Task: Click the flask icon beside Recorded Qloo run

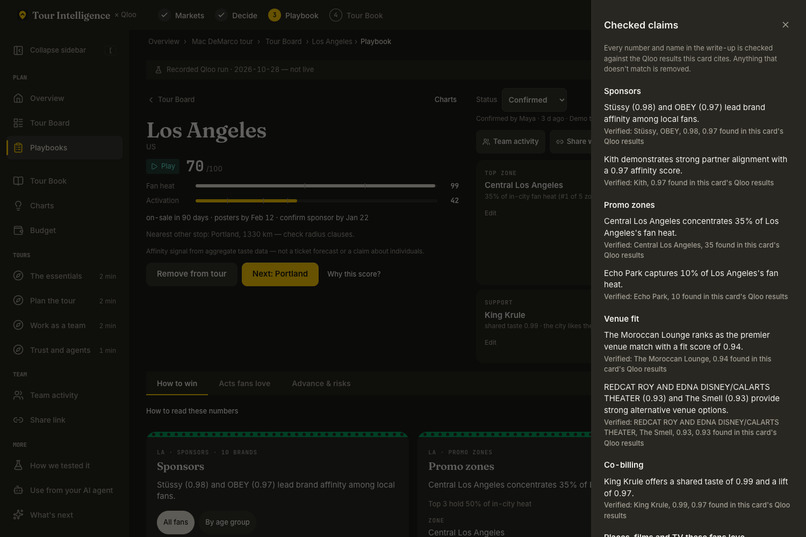Action: click(158, 70)
